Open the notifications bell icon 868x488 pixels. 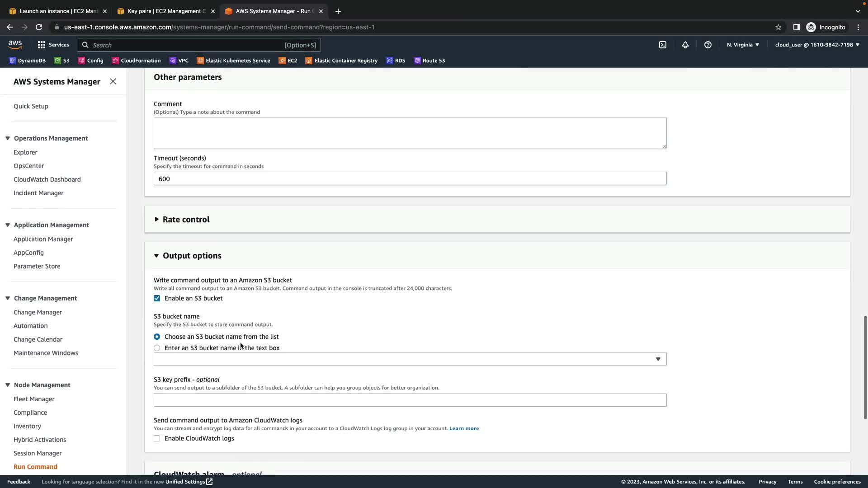[x=685, y=45]
